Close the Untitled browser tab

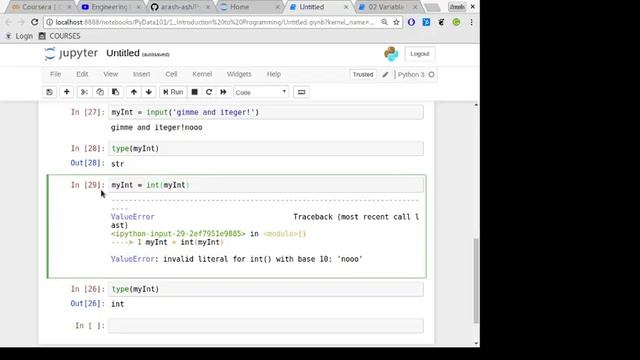(346, 7)
